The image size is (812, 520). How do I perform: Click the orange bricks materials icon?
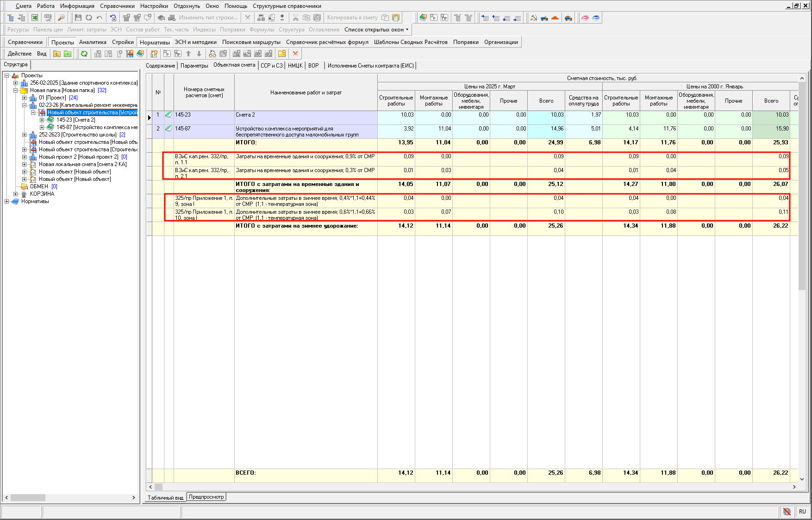pyautogui.click(x=555, y=18)
